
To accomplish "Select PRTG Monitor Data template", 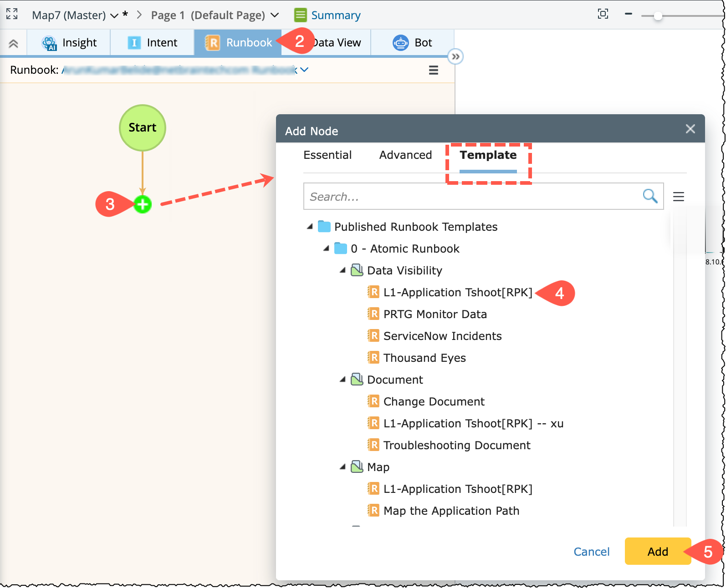I will pos(435,314).
